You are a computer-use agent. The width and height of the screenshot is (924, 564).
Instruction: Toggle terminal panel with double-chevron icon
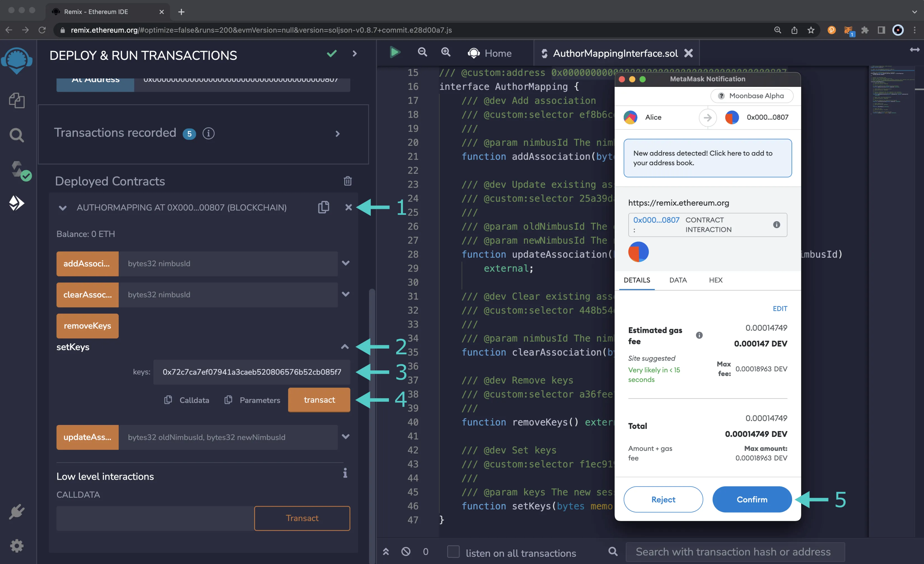[x=386, y=552]
